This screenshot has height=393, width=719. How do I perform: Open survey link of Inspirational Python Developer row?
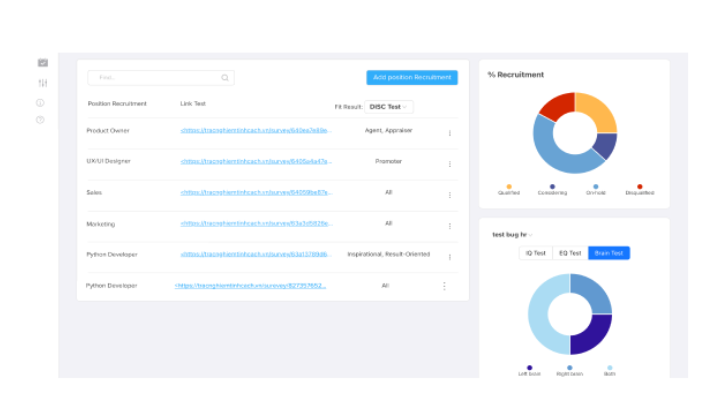point(256,254)
